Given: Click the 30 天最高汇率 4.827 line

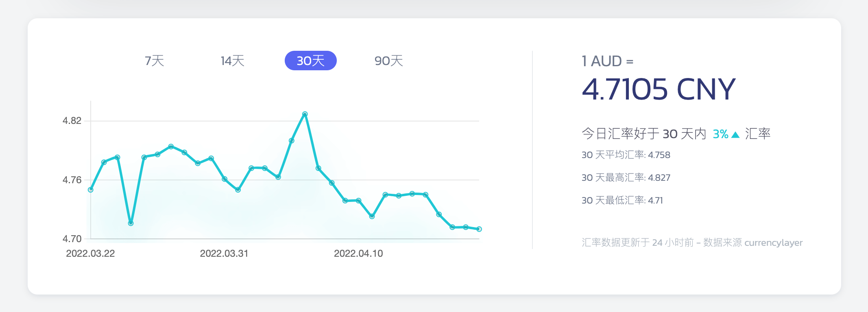Looking at the screenshot, I should (x=626, y=178).
